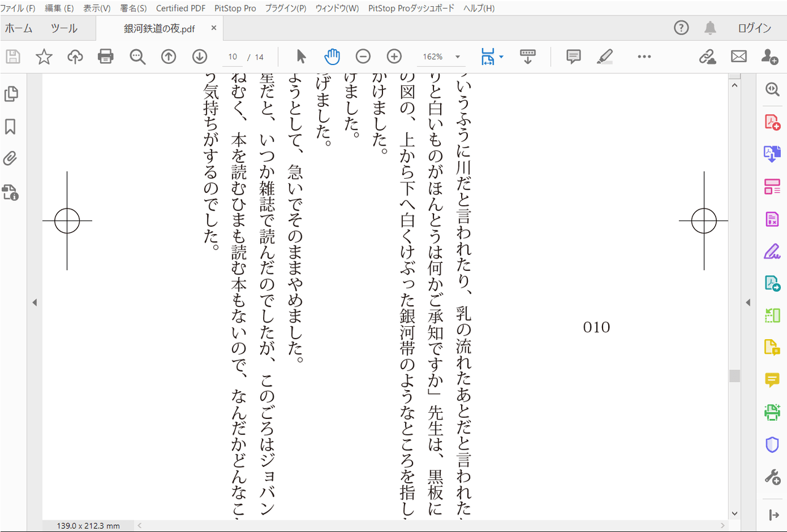Image resolution: width=787 pixels, height=532 pixels.
Task: Zoom out with the minus button
Action: click(363, 57)
